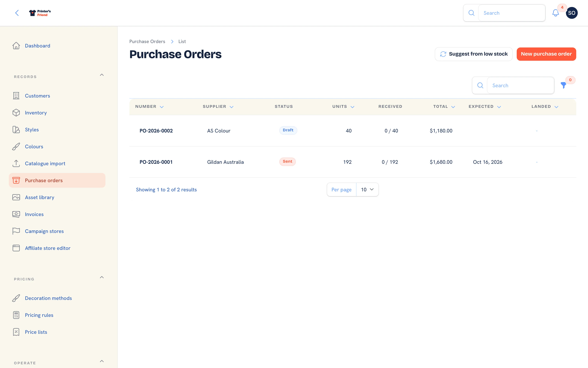
Task: Click the table search magnifier icon
Action: 480,85
